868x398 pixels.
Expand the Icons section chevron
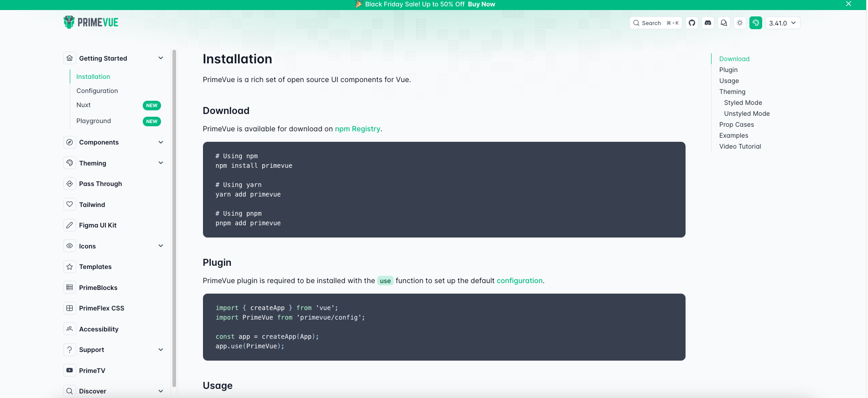pos(161,246)
